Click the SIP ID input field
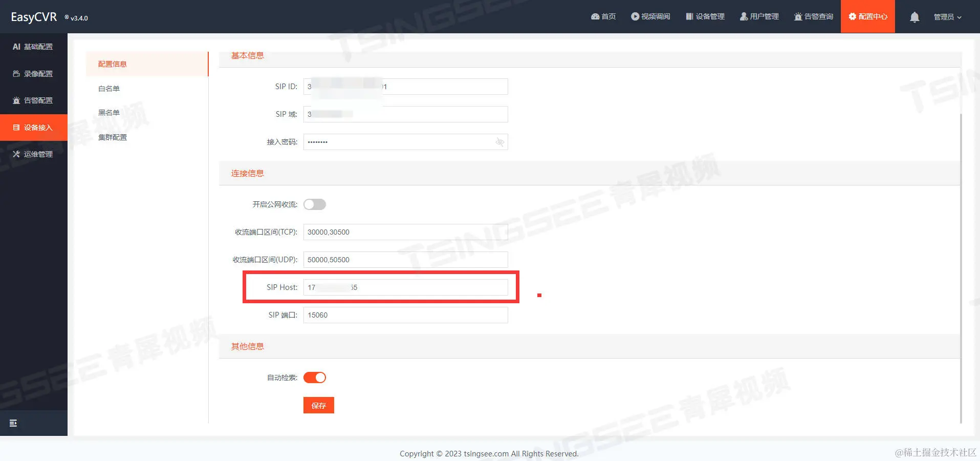This screenshot has width=980, height=461. (x=405, y=87)
